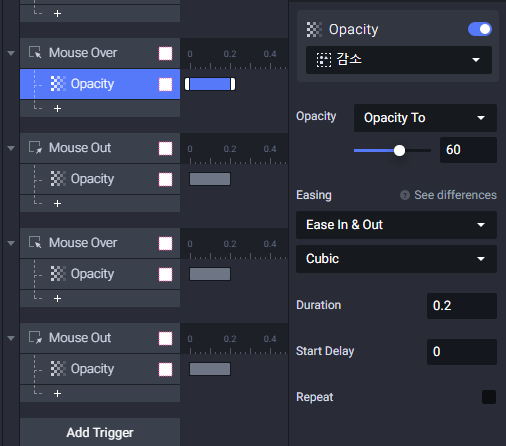Click the color square on the first Mouse Out row
The width and height of the screenshot is (506, 446).
point(165,148)
